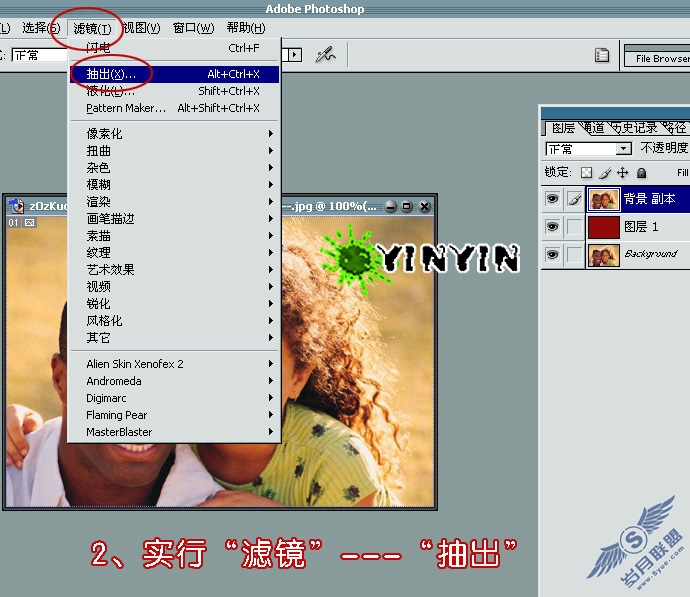Minimize the jpg document window
Image resolution: width=690 pixels, height=597 pixels.
tap(390, 206)
